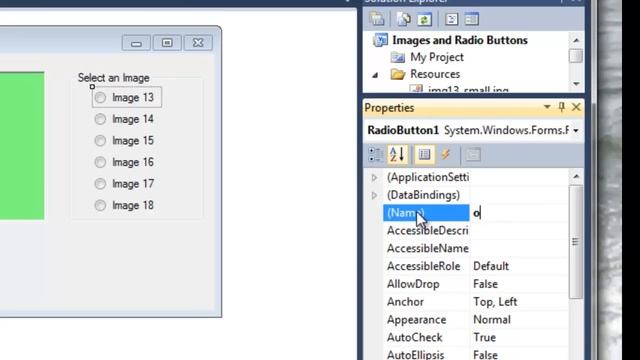This screenshot has width=640, height=360.
Task: Click the Appearance value Normal
Action: tap(492, 320)
